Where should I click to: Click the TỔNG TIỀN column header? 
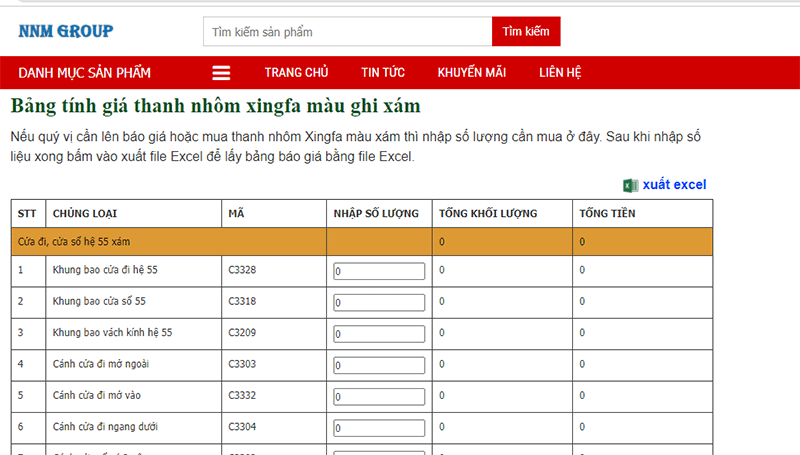pyautogui.click(x=642, y=213)
